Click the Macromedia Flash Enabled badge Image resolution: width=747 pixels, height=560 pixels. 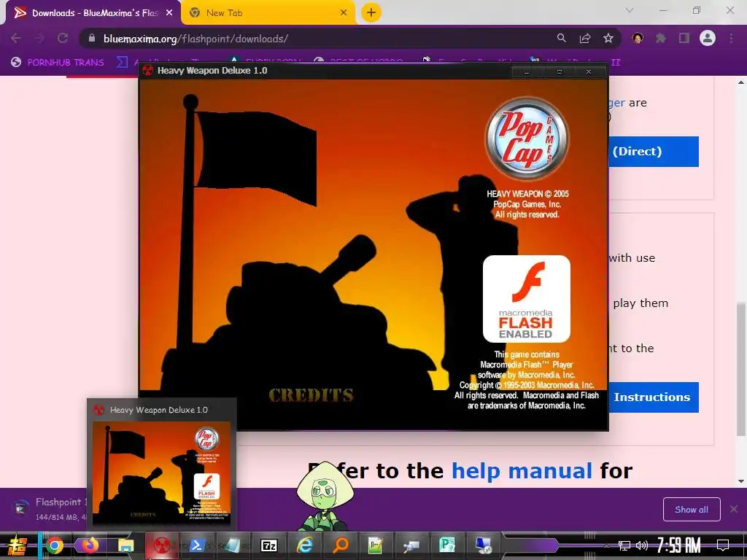pyautogui.click(x=527, y=299)
